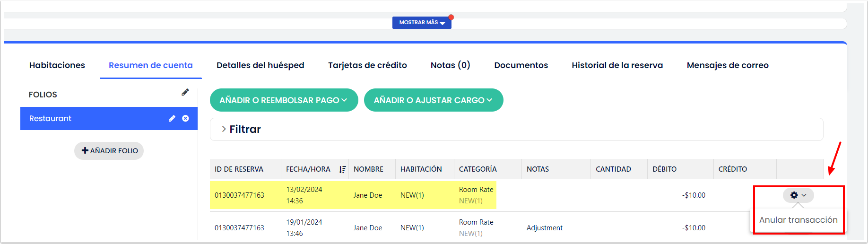This screenshot has width=868, height=244.
Task: Click the pencil icon beside FOLIOS heading
Action: click(185, 93)
